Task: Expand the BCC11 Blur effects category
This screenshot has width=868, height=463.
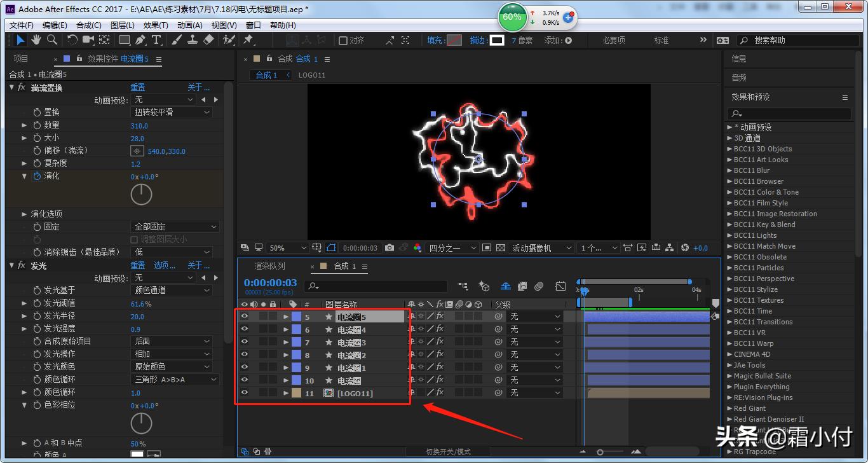Action: [729, 170]
